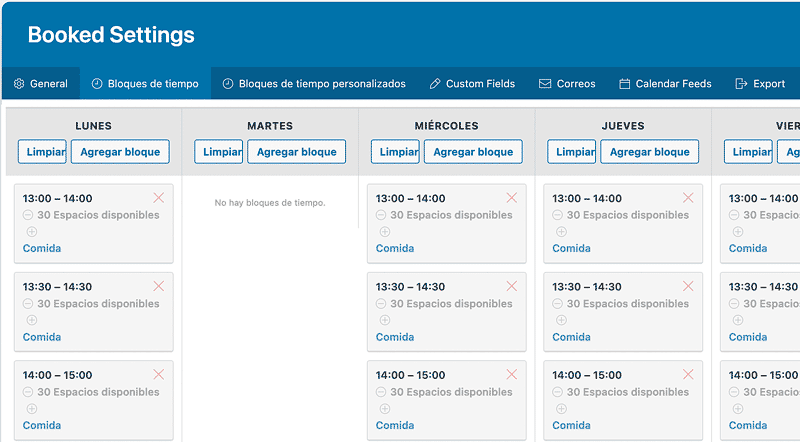
Task: Add a time block to Jueves
Action: click(649, 152)
